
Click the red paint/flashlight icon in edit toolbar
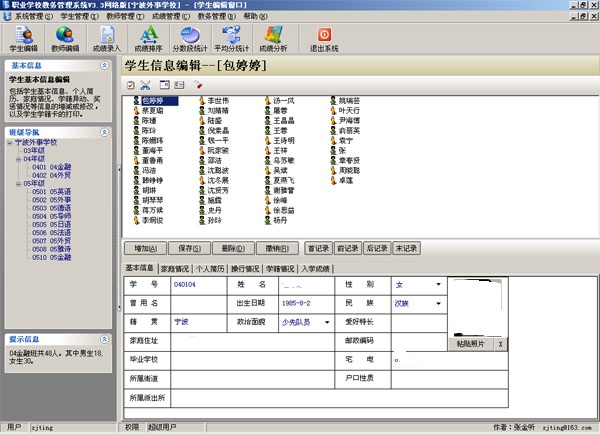[198, 85]
